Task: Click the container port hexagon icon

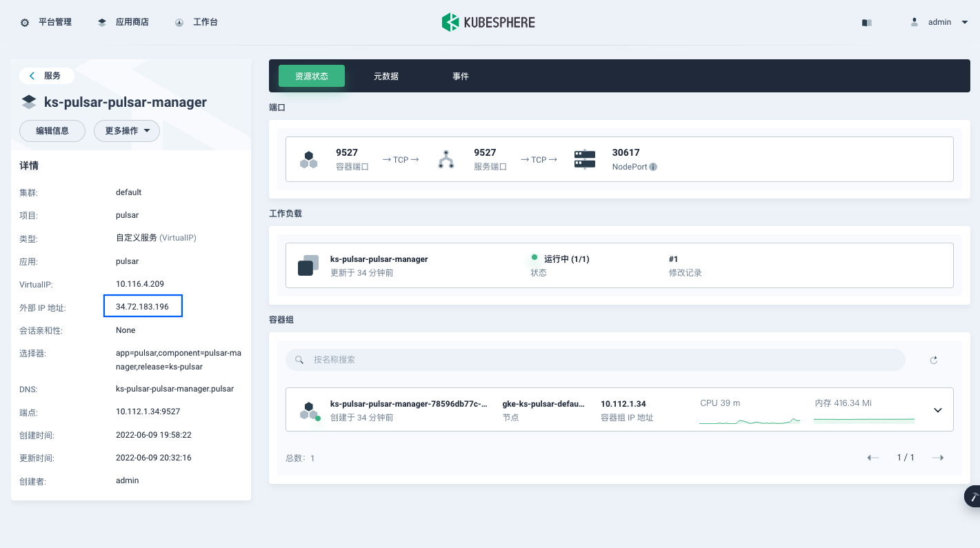Action: point(309,159)
